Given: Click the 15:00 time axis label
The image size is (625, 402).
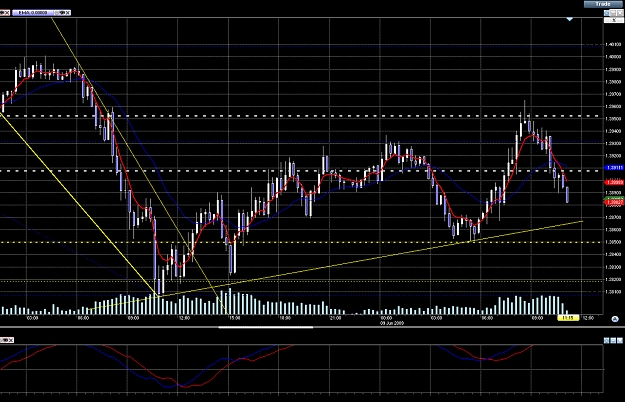Looking at the screenshot, I should click(x=234, y=318).
